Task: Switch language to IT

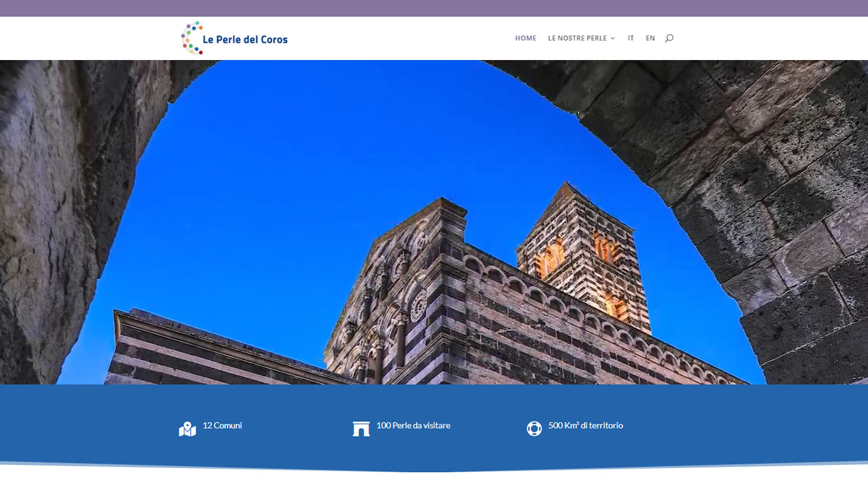Action: [631, 38]
